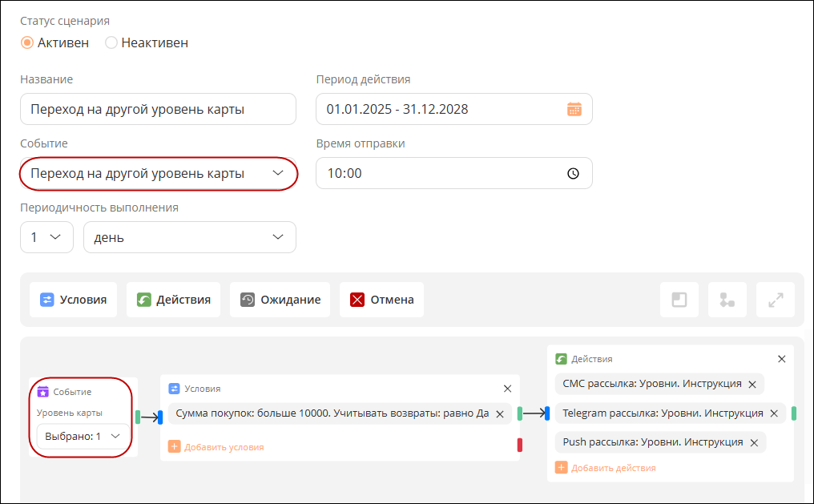The width and height of the screenshot is (814, 504).
Task: Select the Активен radio button
Action: [27, 42]
